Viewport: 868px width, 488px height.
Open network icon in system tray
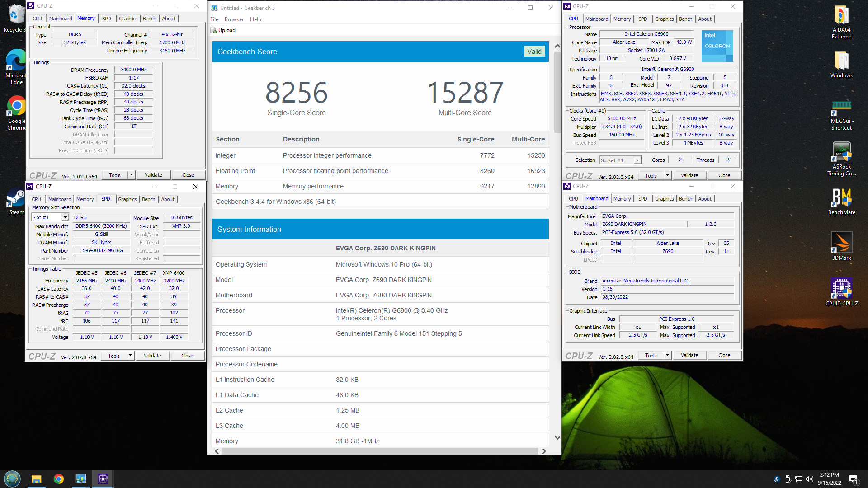coord(798,479)
